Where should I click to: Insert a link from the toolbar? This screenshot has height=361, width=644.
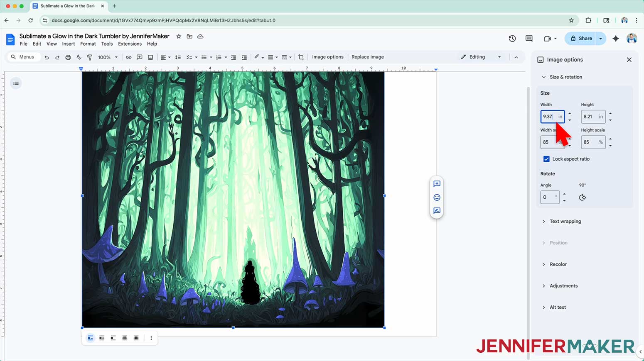[129, 57]
